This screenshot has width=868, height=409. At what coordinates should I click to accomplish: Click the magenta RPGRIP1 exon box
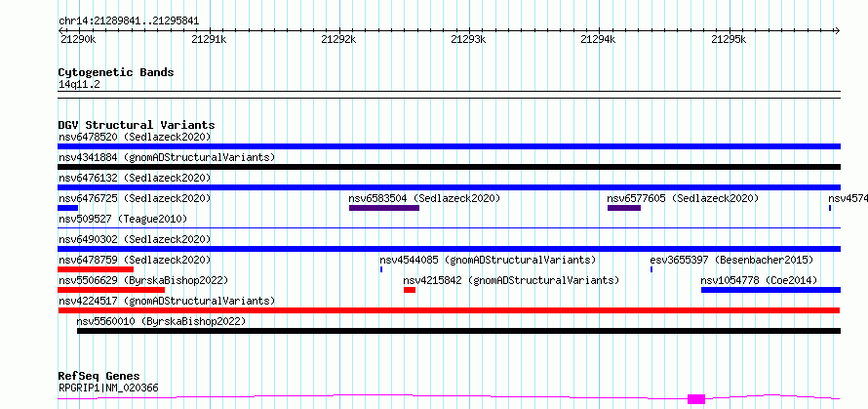[x=696, y=399]
